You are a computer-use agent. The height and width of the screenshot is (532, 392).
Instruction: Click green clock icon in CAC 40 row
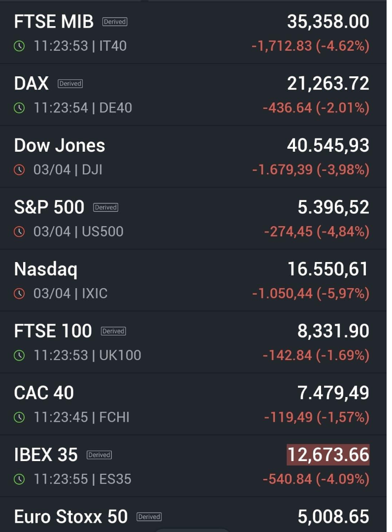coord(19,417)
